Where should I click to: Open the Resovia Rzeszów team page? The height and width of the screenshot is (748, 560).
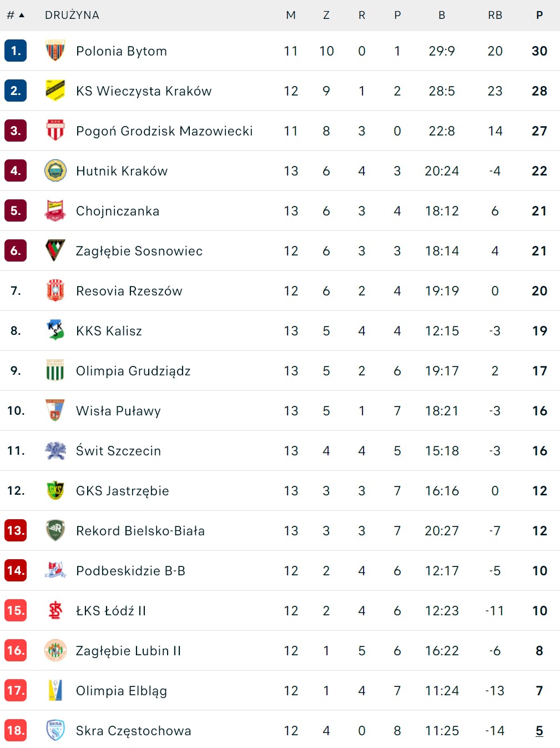coord(129,291)
